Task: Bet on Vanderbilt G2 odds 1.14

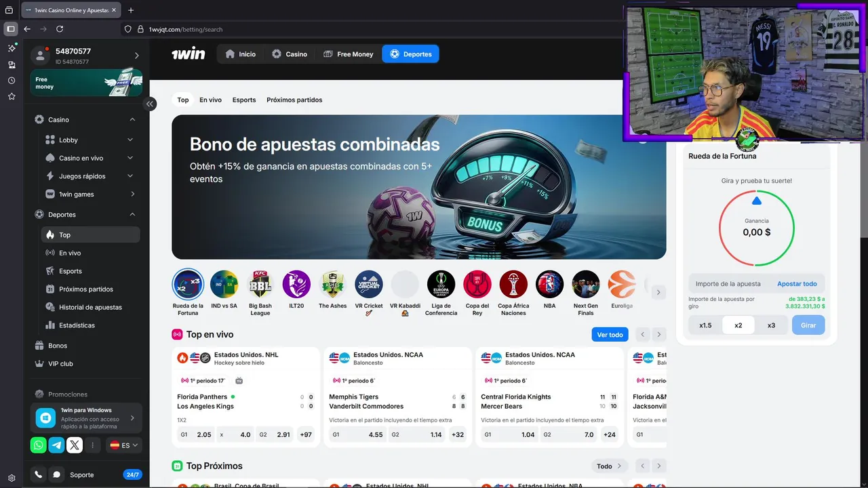Action: [417, 434]
